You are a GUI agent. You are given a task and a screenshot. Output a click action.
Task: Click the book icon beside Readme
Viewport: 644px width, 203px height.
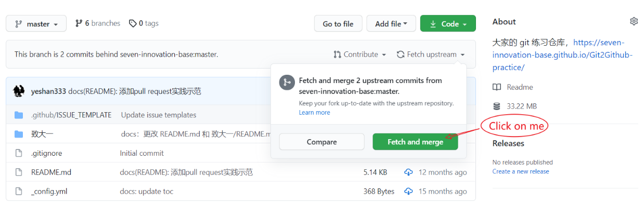(x=497, y=87)
